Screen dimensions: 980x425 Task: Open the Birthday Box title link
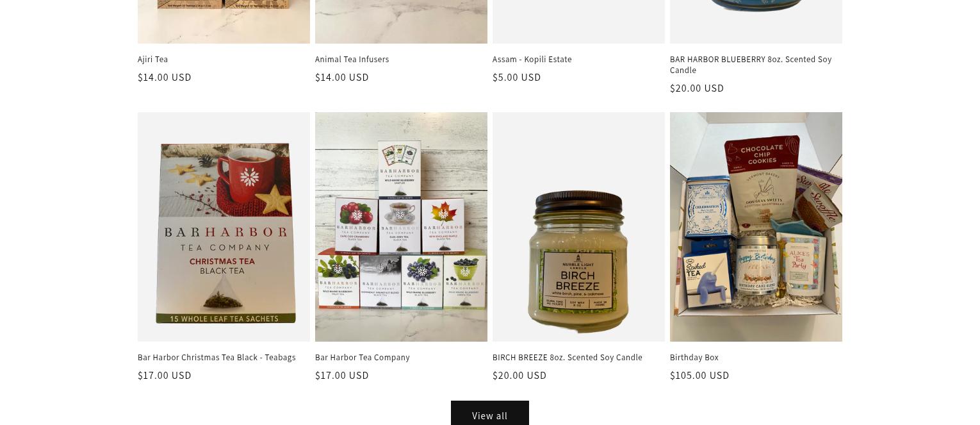694,358
